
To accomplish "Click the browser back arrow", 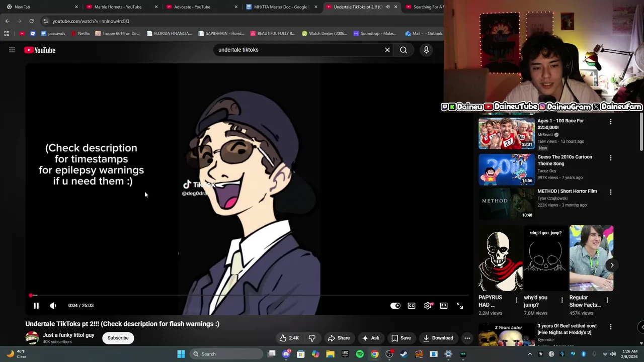I will [x=7, y=21].
